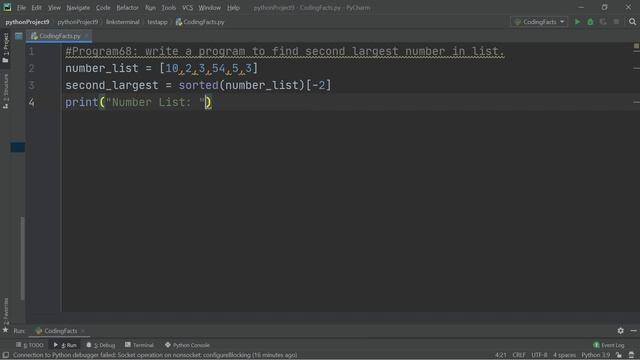This screenshot has height=360, width=640.
Task: Click the second pythonProject9 breadcrumb
Action: 78,22
